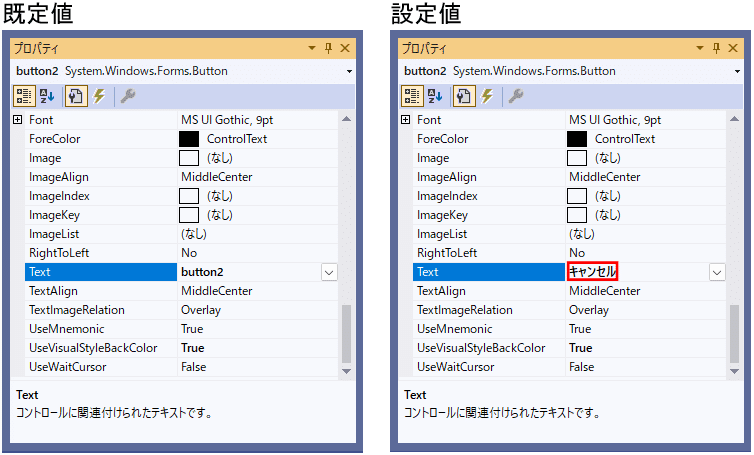Open button2 object selector dropdown in left panel

coord(349,72)
